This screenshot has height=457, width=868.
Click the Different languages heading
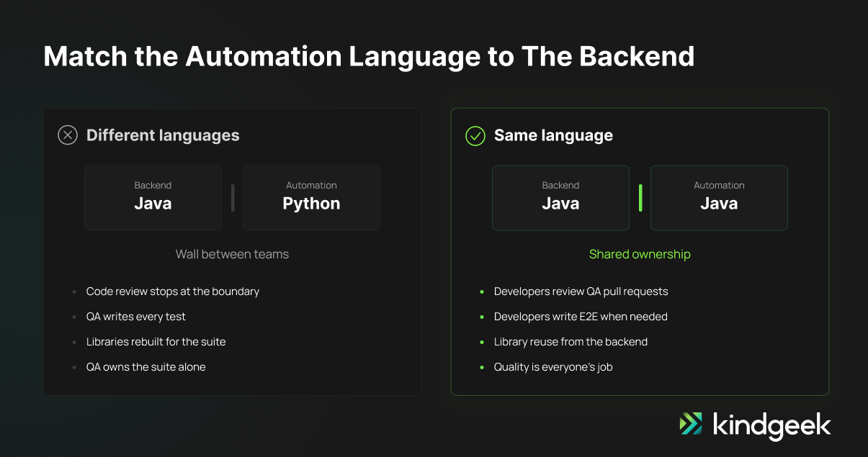coord(163,135)
